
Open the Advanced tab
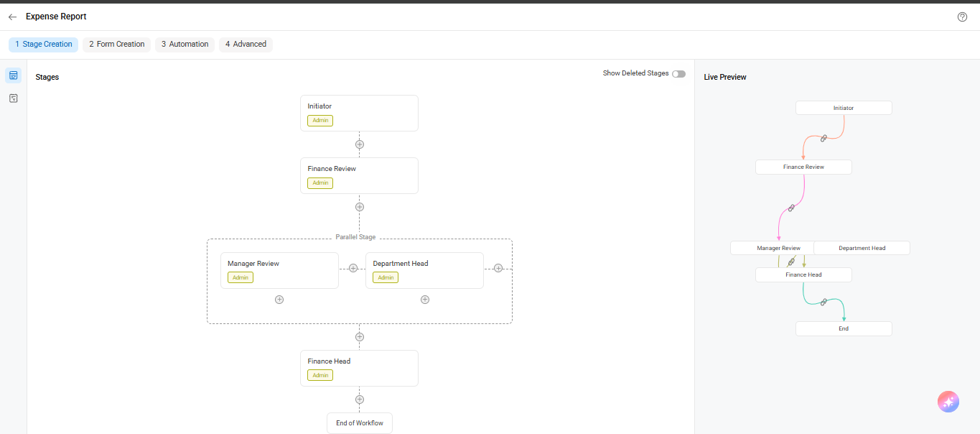point(246,45)
